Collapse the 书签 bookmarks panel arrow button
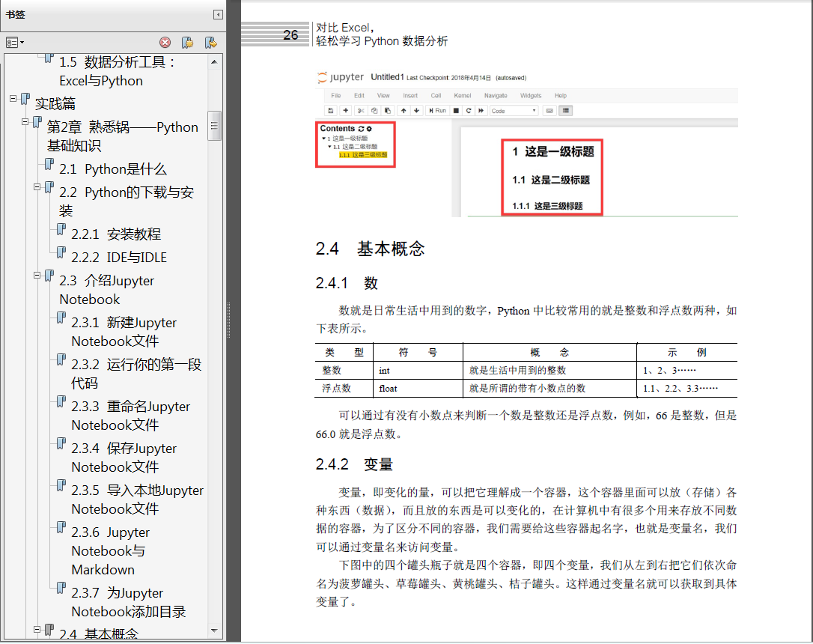This screenshot has width=813, height=644. [219, 14]
